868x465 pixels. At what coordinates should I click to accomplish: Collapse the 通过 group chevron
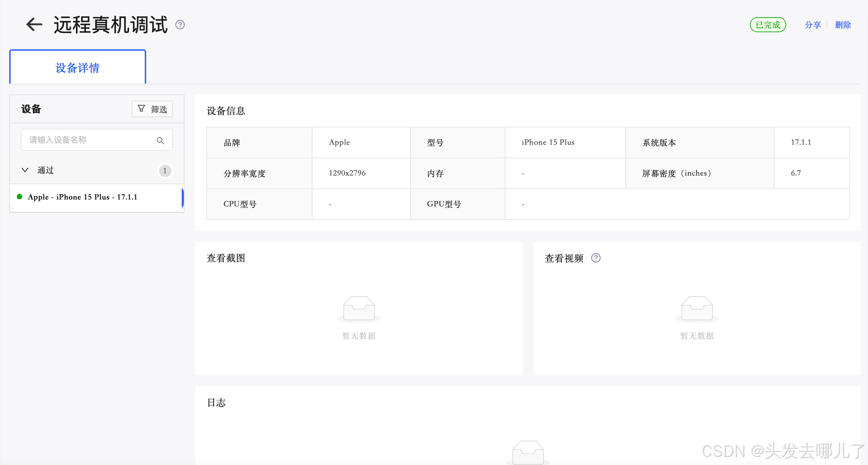25,170
